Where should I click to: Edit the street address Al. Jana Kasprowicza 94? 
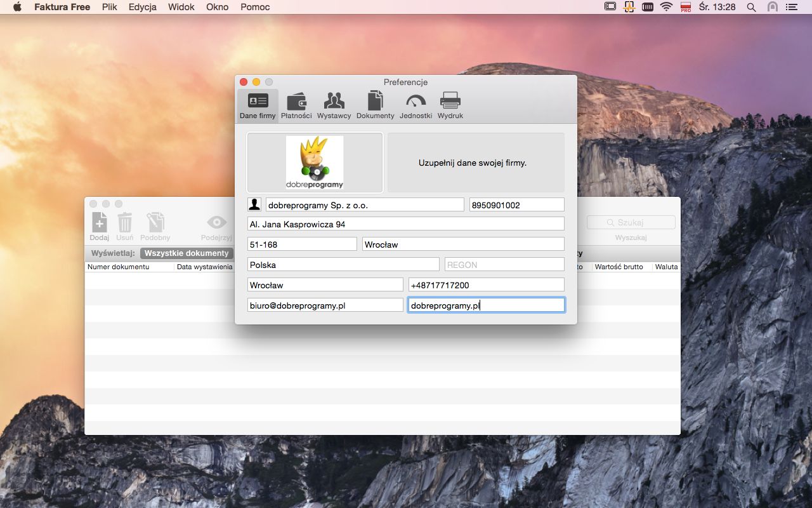coord(405,224)
